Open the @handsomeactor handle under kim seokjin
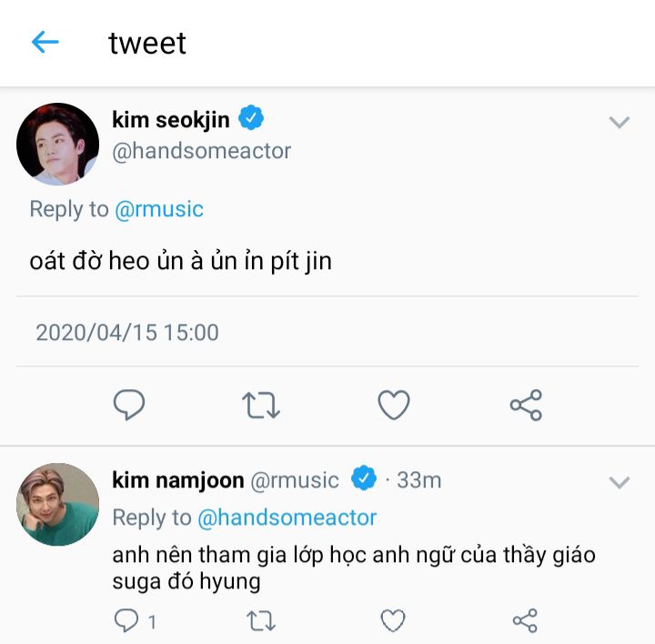 click(201, 151)
